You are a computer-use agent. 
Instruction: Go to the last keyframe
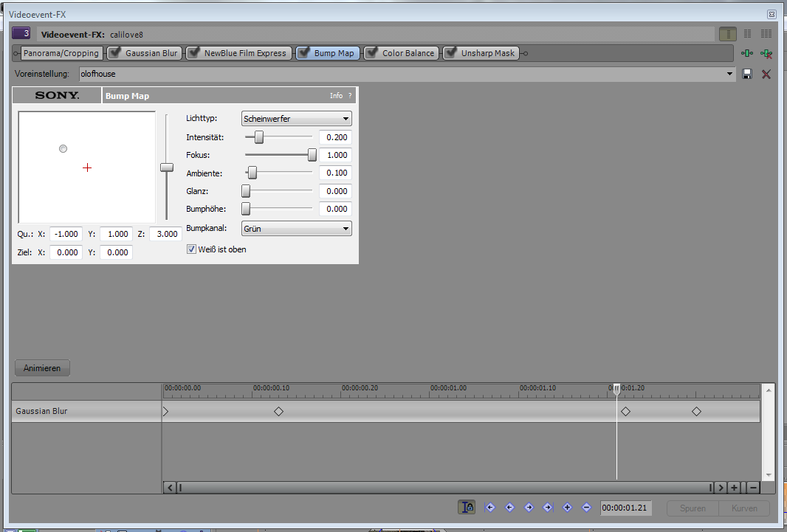click(548, 507)
